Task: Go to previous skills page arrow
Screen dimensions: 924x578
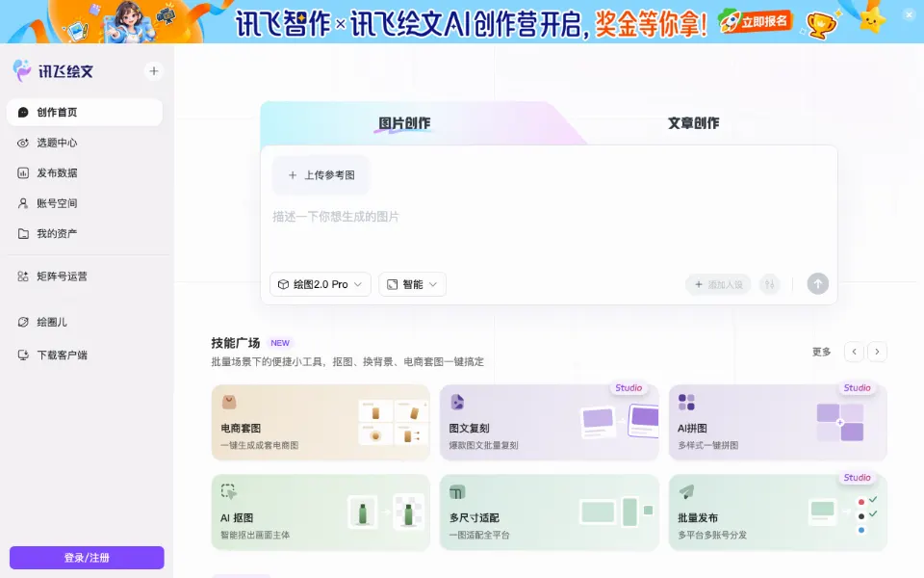Action: click(855, 352)
